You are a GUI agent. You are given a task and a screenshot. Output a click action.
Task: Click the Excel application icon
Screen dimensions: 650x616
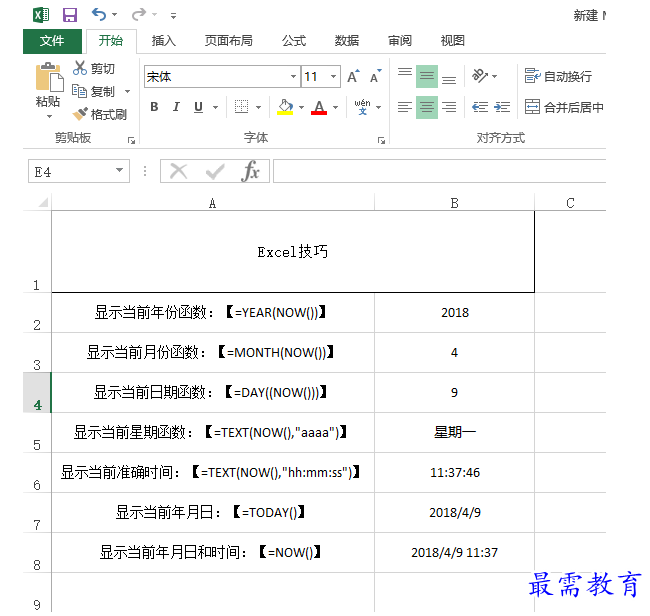(41, 15)
